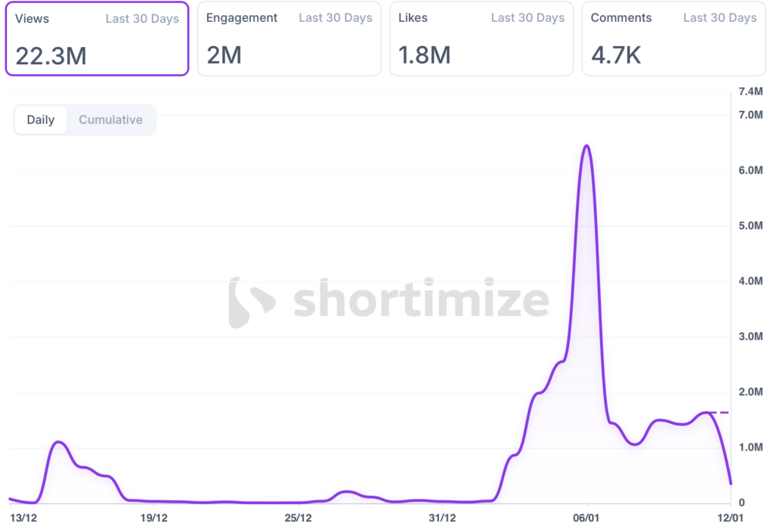This screenshot has height=532, width=774.
Task: Click the 06/01 date axis label
Action: click(587, 518)
